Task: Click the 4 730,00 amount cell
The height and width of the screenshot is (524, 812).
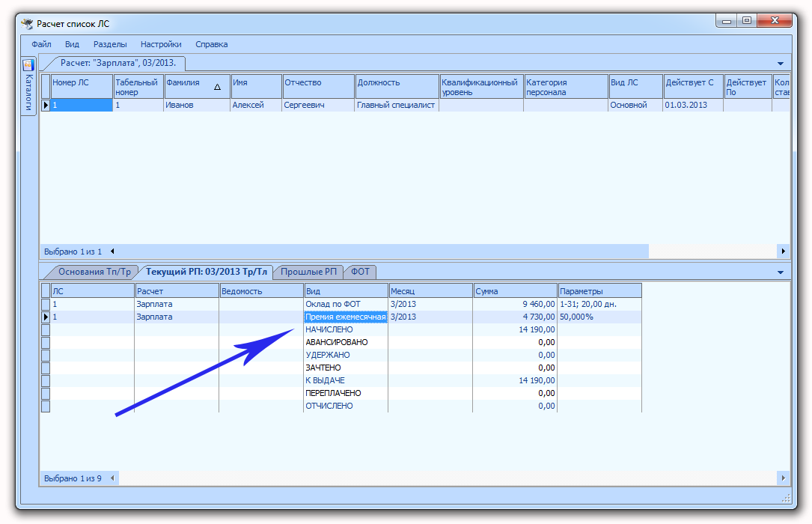Action: [x=516, y=317]
